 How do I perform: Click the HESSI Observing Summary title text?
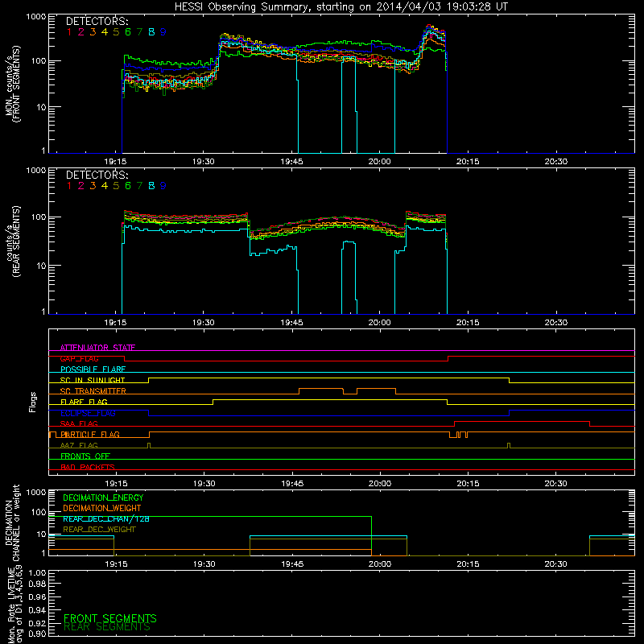pos(341,7)
